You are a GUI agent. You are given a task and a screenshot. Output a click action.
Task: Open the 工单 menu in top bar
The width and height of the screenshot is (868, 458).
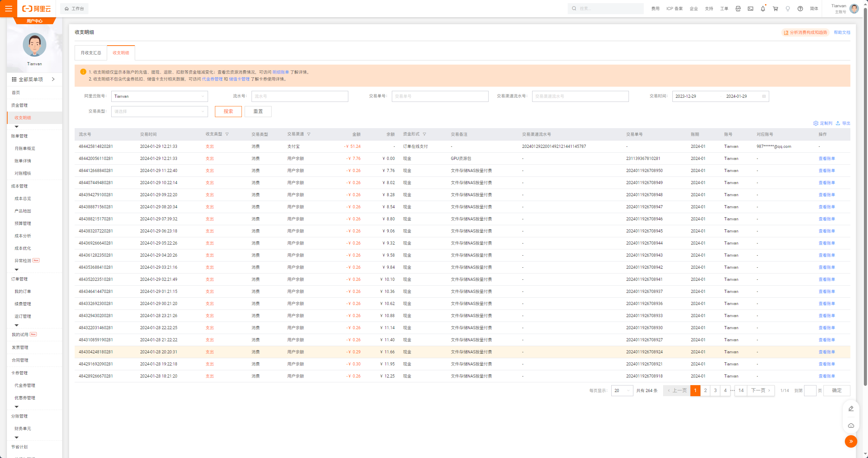(x=724, y=9)
